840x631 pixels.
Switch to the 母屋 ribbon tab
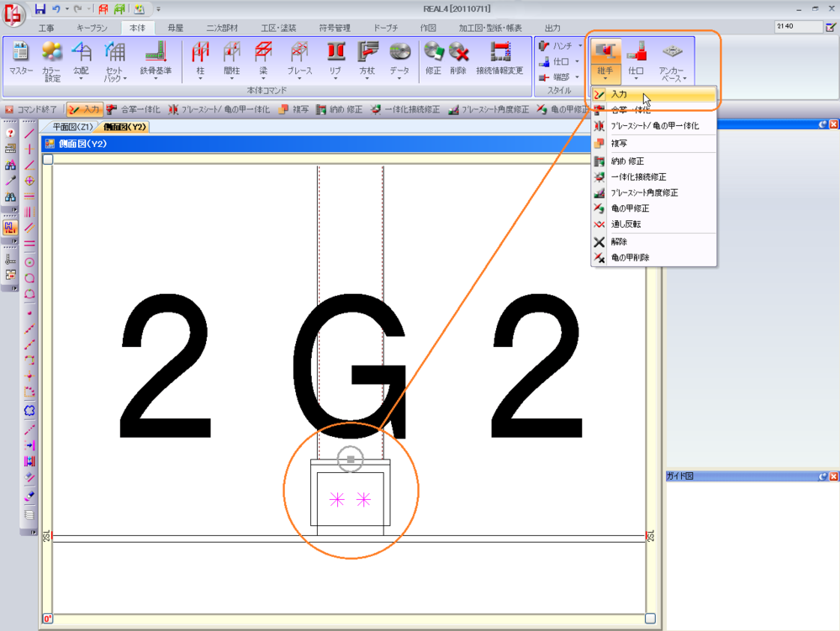point(175,28)
